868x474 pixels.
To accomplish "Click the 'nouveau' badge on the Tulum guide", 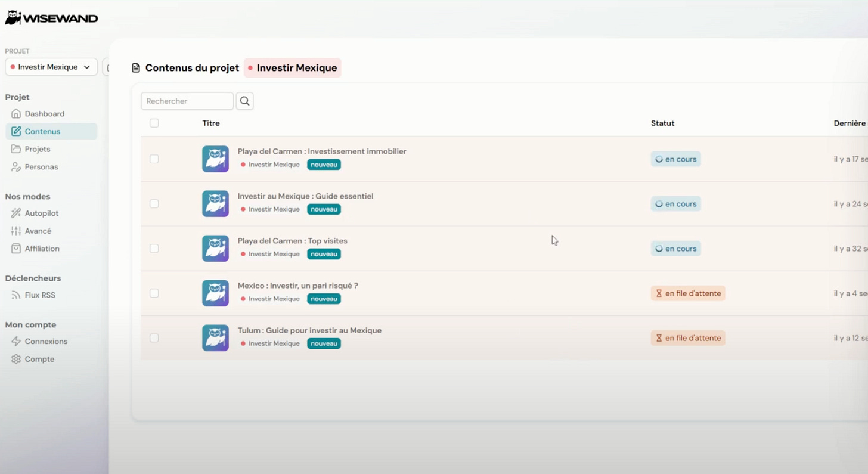I will [324, 343].
